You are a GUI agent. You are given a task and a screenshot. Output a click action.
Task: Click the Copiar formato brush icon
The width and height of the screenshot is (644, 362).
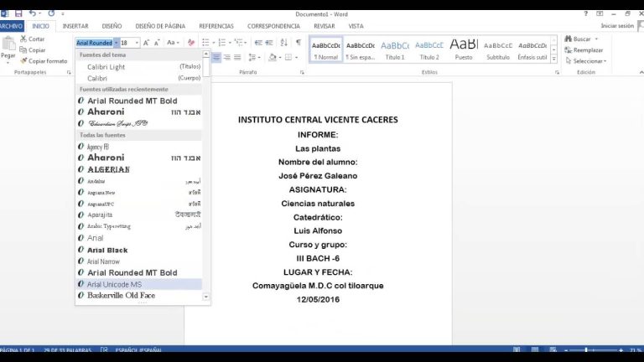point(22,61)
